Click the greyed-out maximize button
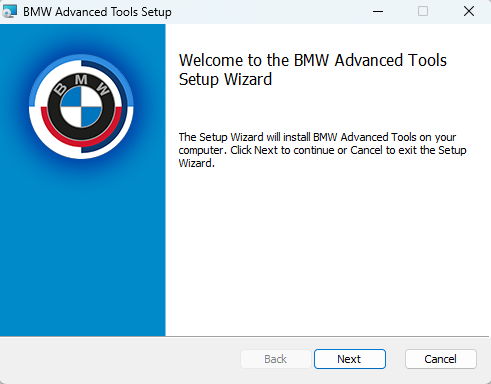Image resolution: width=491 pixels, height=384 pixels. pyautogui.click(x=423, y=11)
